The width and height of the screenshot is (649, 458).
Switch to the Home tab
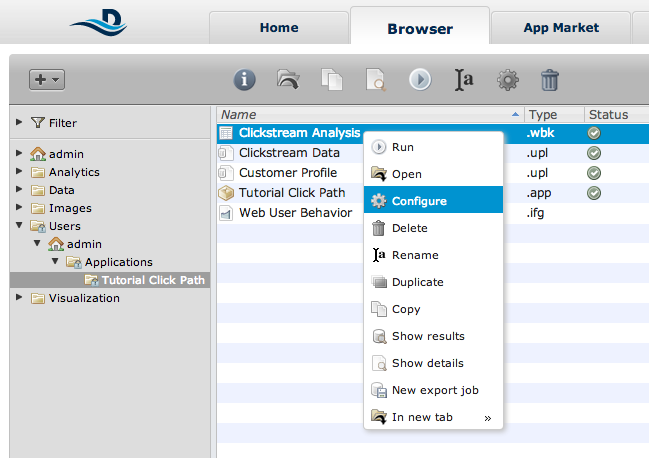(x=279, y=28)
